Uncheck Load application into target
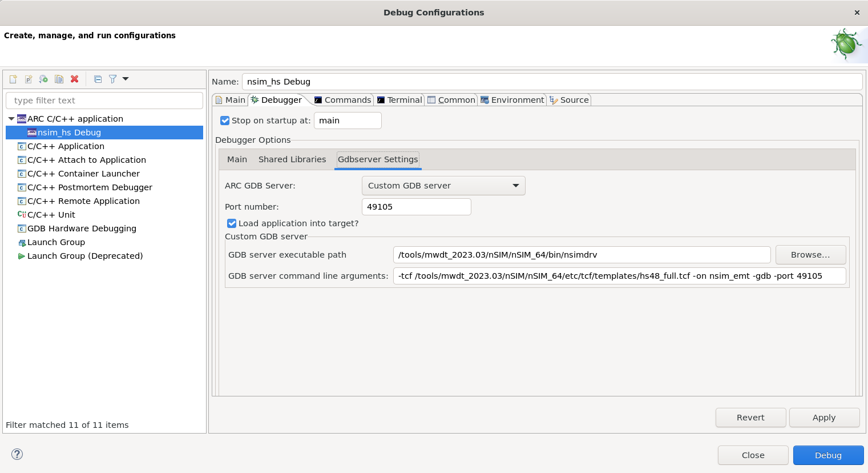The height and width of the screenshot is (473, 868). click(x=232, y=223)
